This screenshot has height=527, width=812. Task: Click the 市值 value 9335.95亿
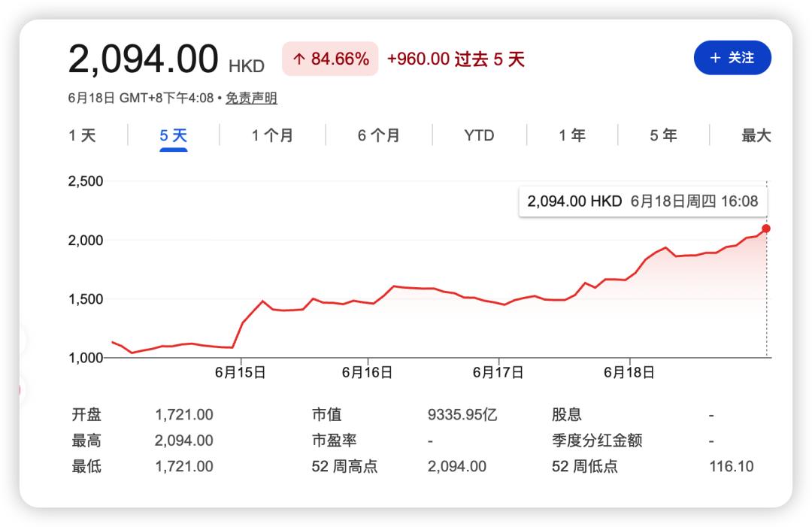coord(462,415)
